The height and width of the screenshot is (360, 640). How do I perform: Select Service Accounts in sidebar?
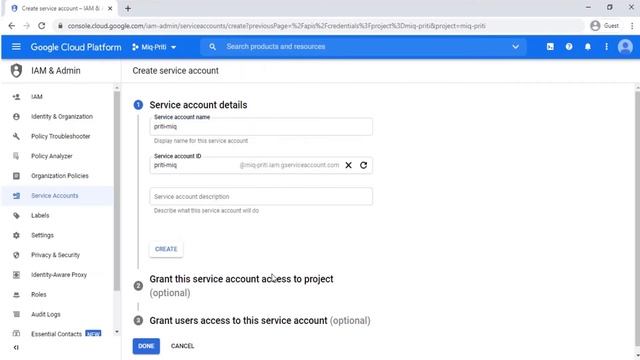click(58, 196)
